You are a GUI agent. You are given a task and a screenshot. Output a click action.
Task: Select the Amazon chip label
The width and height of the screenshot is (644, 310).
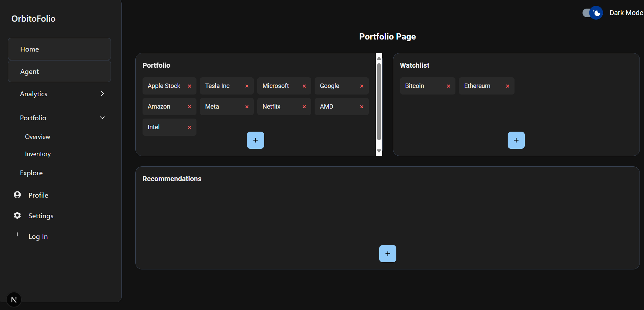159,107
